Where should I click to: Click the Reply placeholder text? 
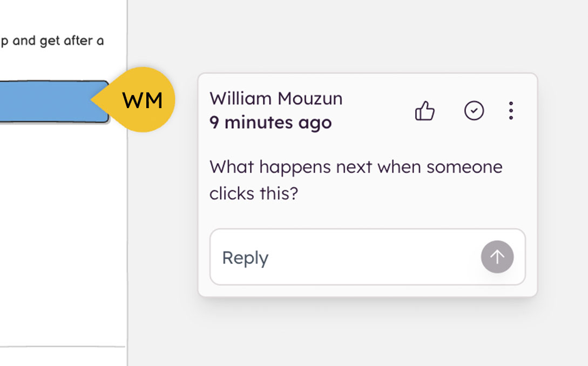[x=245, y=258]
